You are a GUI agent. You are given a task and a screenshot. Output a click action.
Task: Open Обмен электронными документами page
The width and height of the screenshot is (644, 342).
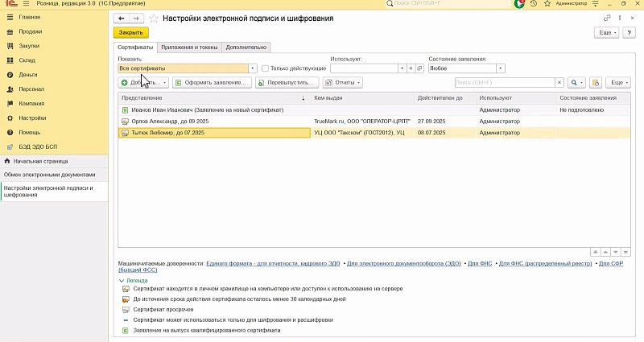(x=50, y=175)
